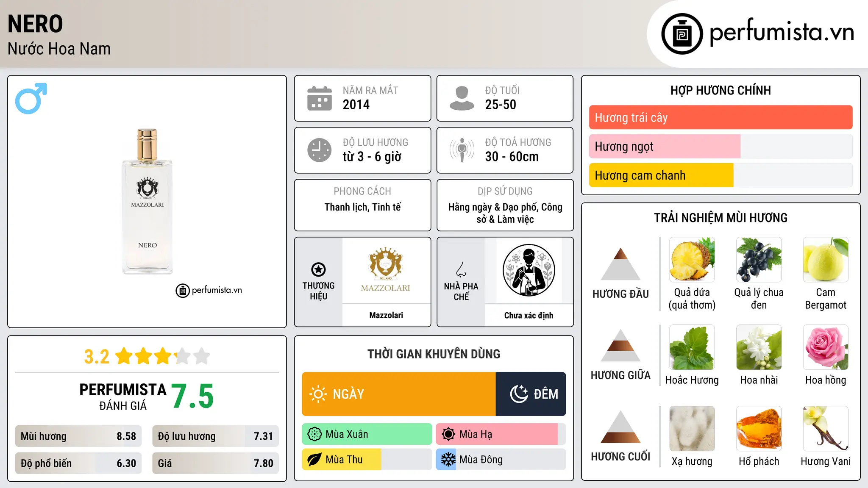Select the black currant note image
Viewport: 868px width, 488px height.
759,260
